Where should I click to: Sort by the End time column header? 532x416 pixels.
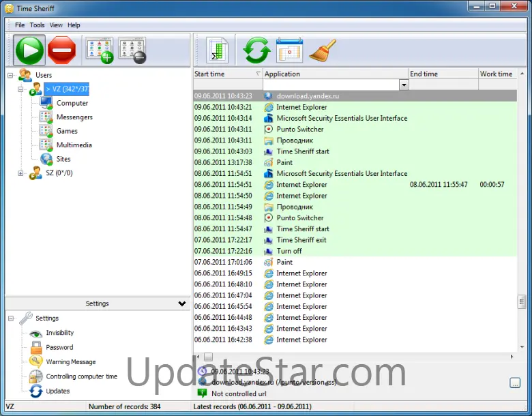443,74
